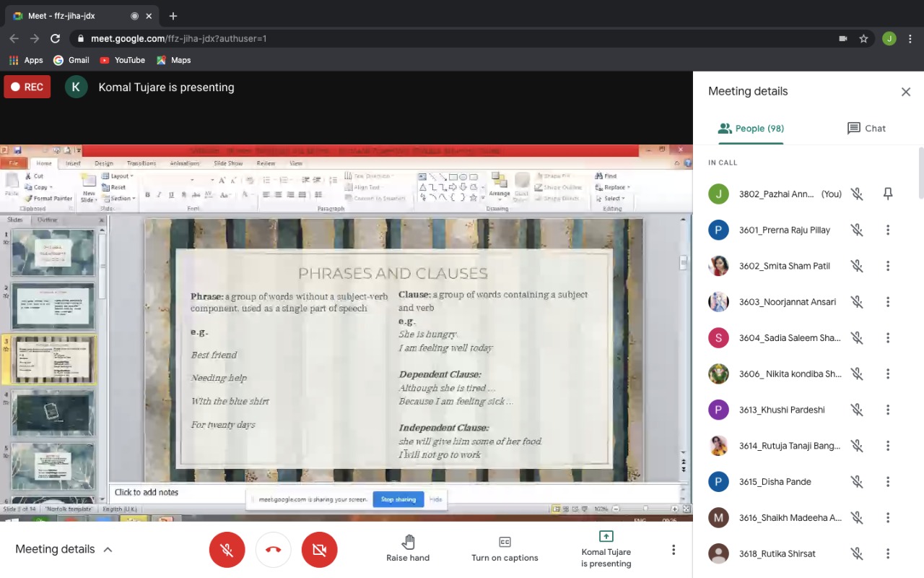Reload the Meet page
924x578 pixels.
pos(56,38)
